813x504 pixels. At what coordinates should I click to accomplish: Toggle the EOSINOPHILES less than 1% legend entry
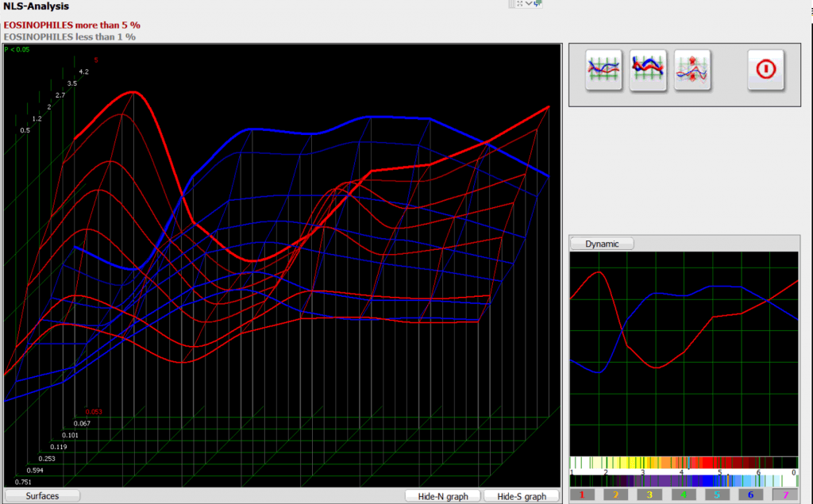pos(68,37)
